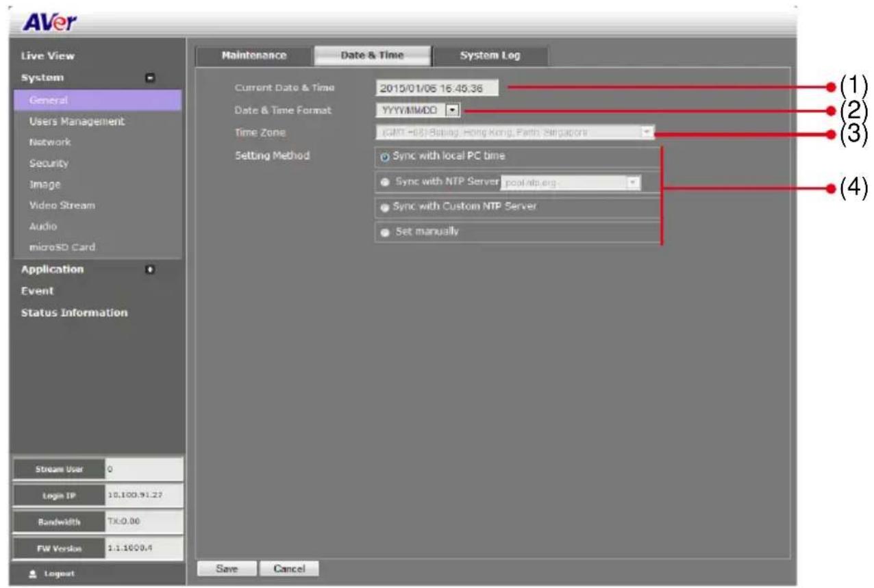Open the Time Zone dropdown
The height and width of the screenshot is (588, 874).
pyautogui.click(x=514, y=131)
